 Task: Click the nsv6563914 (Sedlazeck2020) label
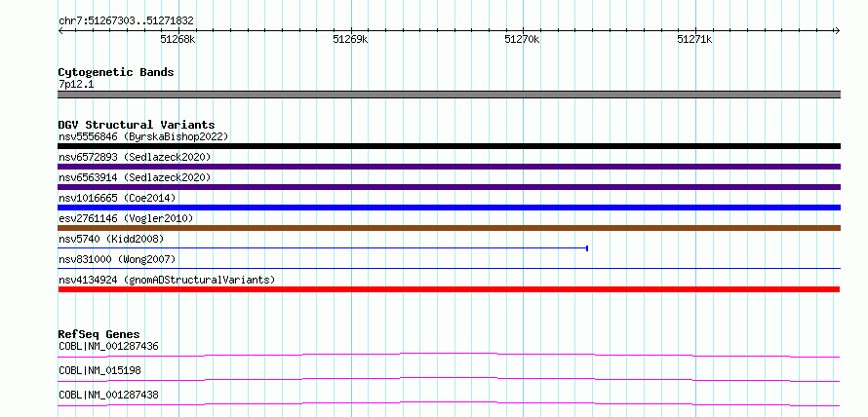[x=135, y=177]
